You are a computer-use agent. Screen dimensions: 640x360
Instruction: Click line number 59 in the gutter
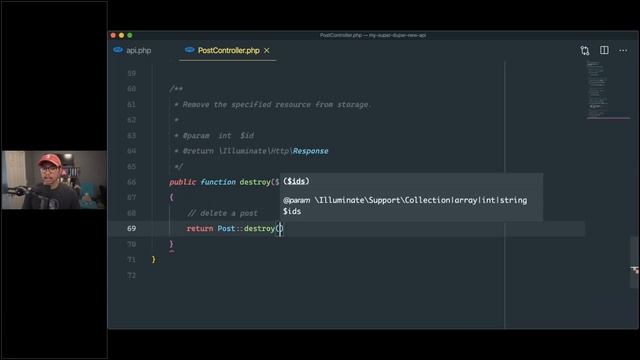pyautogui.click(x=131, y=73)
